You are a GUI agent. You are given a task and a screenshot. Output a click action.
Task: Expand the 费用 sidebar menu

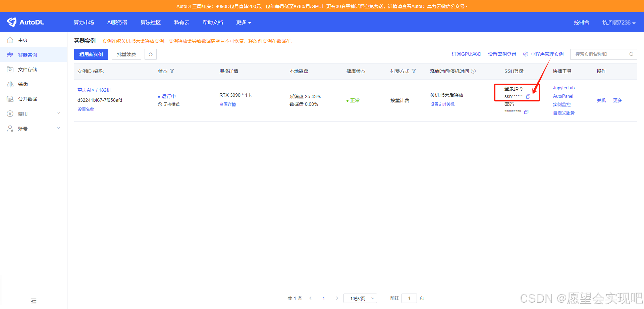34,114
